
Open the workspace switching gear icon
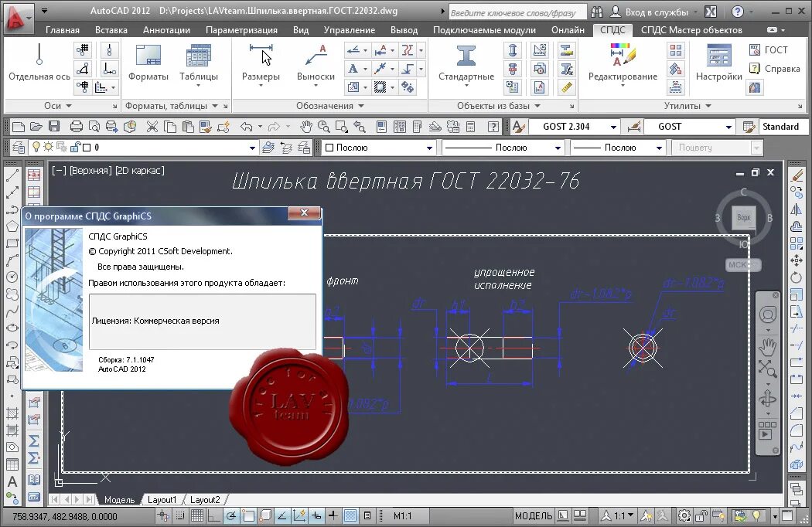[684, 515]
